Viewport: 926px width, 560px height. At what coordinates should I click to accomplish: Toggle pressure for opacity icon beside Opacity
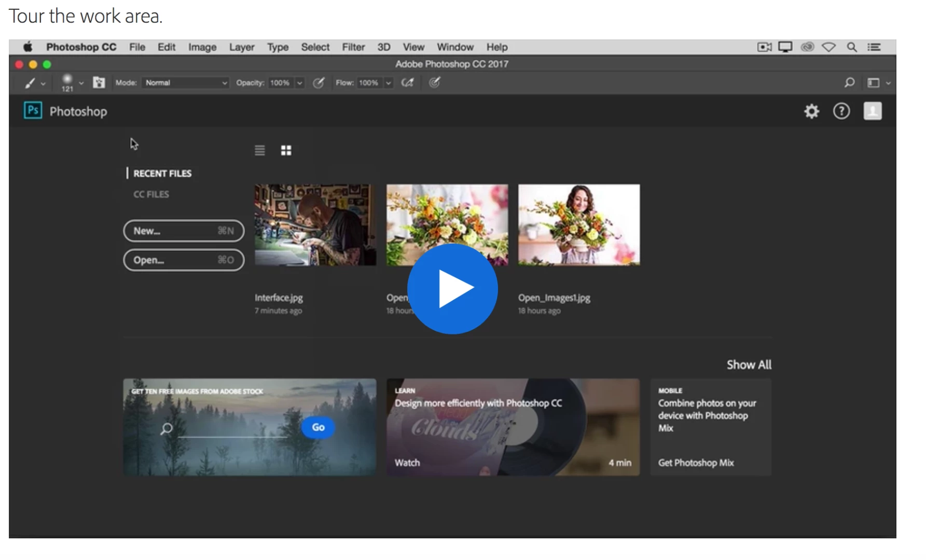click(319, 82)
